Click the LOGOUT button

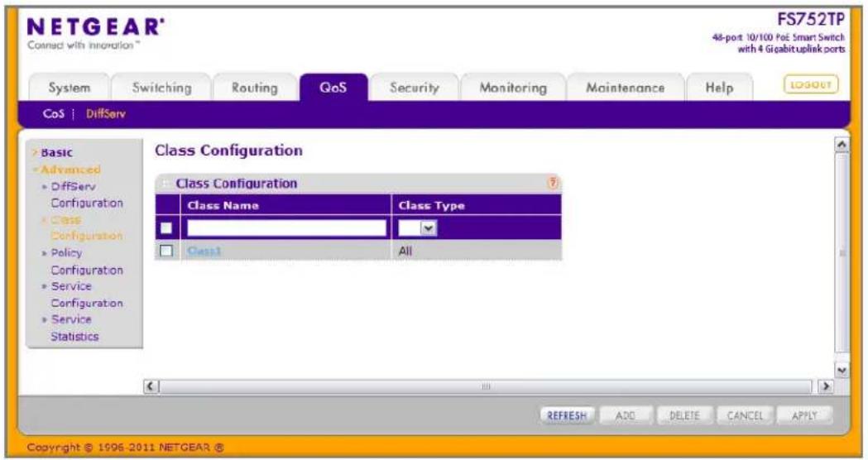811,84
